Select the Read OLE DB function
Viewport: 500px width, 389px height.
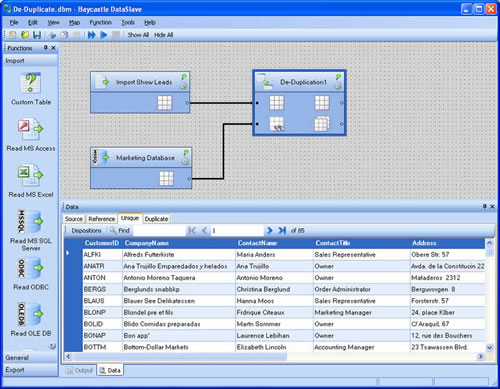point(31,319)
